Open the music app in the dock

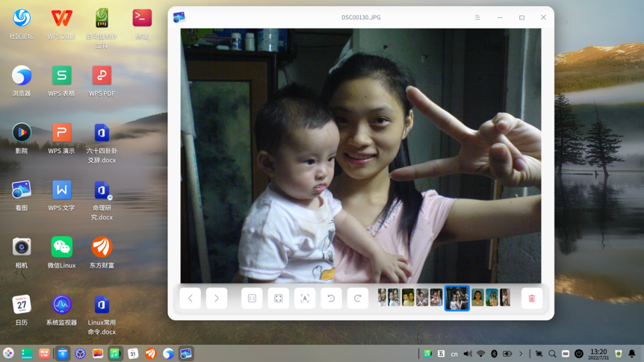pos(115,353)
